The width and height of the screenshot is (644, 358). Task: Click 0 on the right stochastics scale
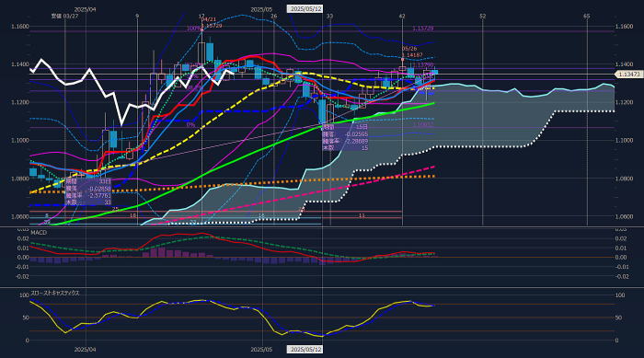point(617,341)
